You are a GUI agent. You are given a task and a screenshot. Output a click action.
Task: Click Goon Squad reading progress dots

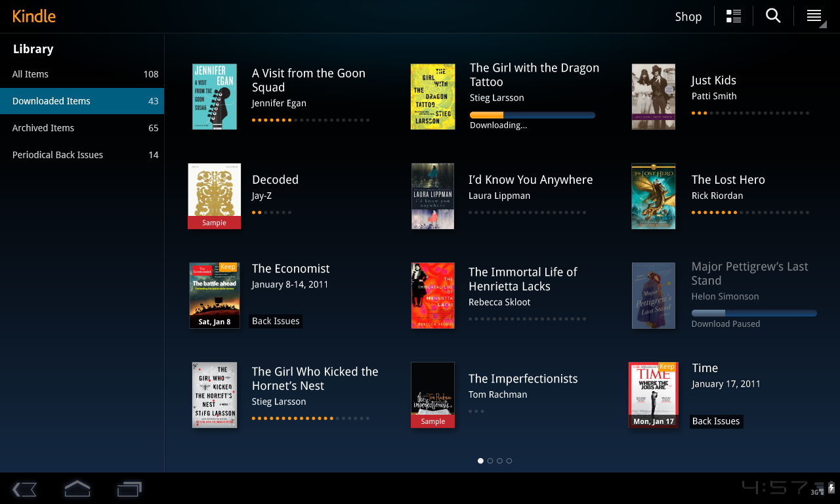(310, 120)
